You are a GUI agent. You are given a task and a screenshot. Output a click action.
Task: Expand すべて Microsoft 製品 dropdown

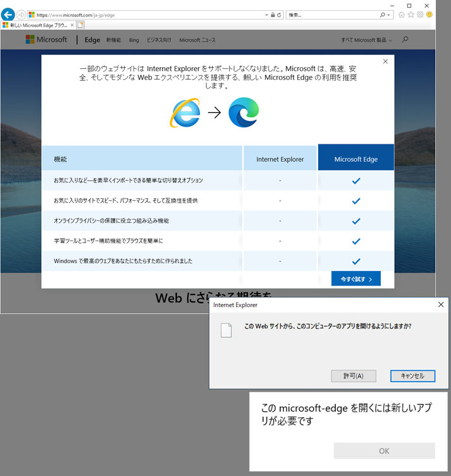pos(366,40)
